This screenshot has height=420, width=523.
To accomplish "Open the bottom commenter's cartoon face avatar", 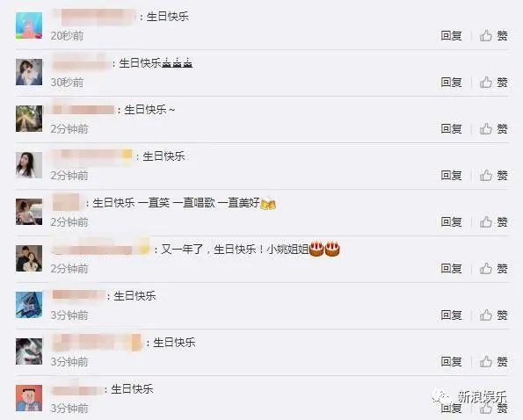I will tap(29, 398).
